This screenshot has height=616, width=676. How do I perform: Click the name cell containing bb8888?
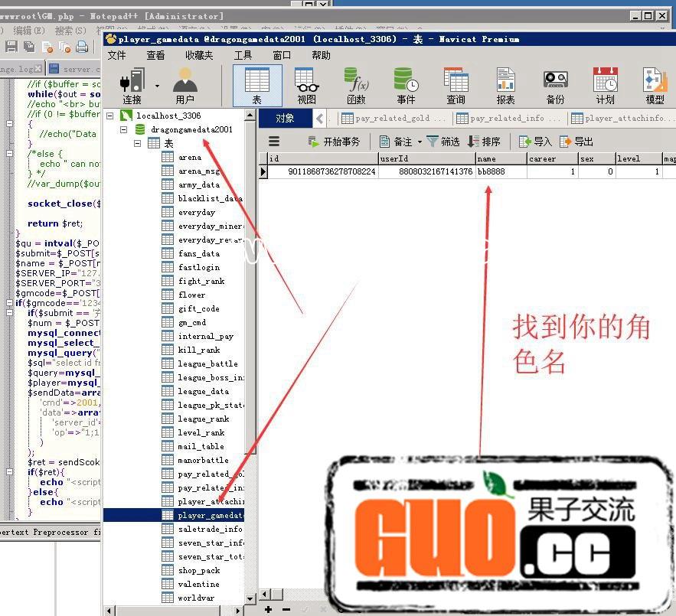point(500,172)
